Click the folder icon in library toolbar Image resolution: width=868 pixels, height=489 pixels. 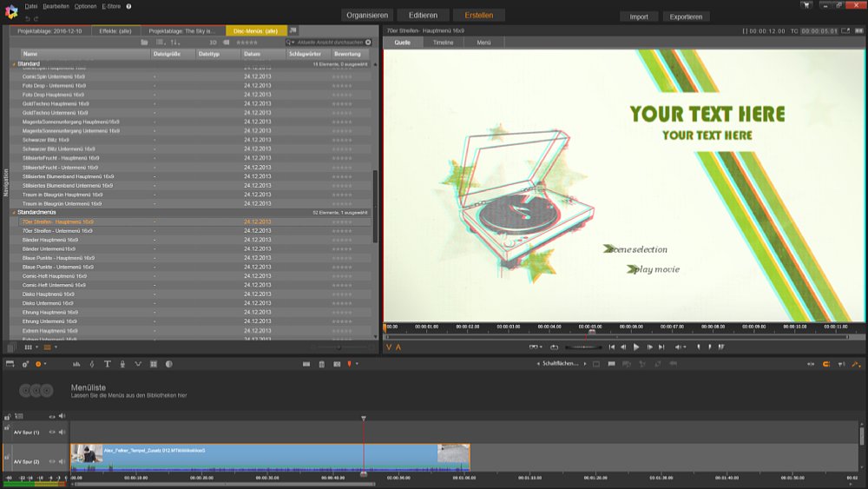pyautogui.click(x=144, y=42)
